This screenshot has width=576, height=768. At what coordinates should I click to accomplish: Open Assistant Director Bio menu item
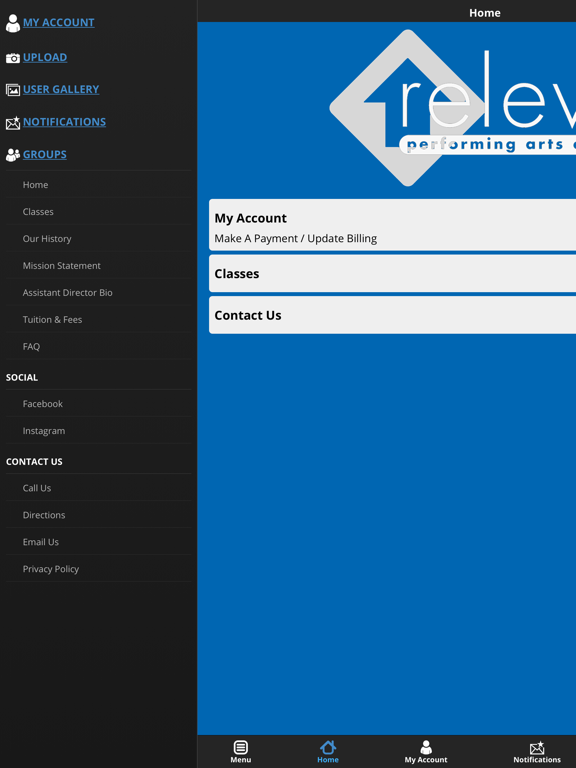(98, 292)
